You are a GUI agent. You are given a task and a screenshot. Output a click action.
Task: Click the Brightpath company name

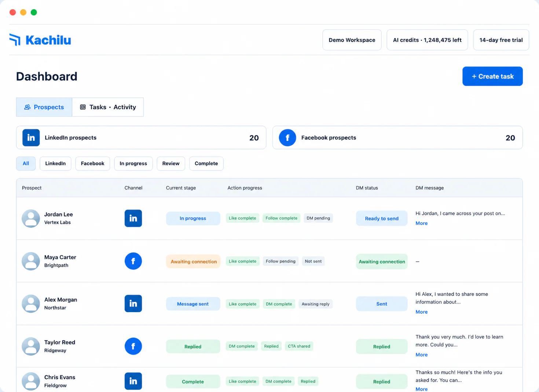[56, 265]
